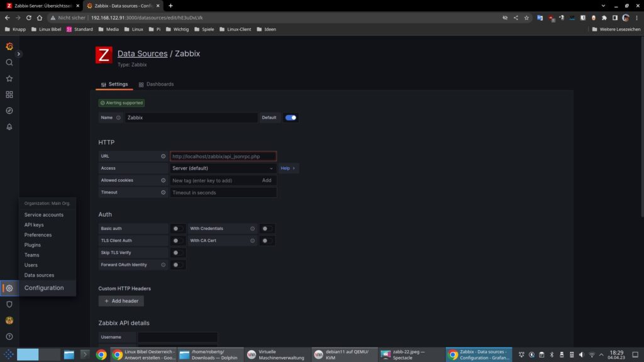This screenshot has height=362, width=644.
Task: Enable the Skip TLS Verify switch
Action: (177, 253)
